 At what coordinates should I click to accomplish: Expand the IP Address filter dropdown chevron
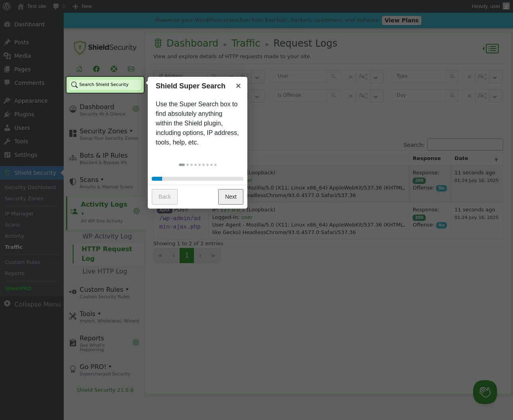click(x=257, y=77)
